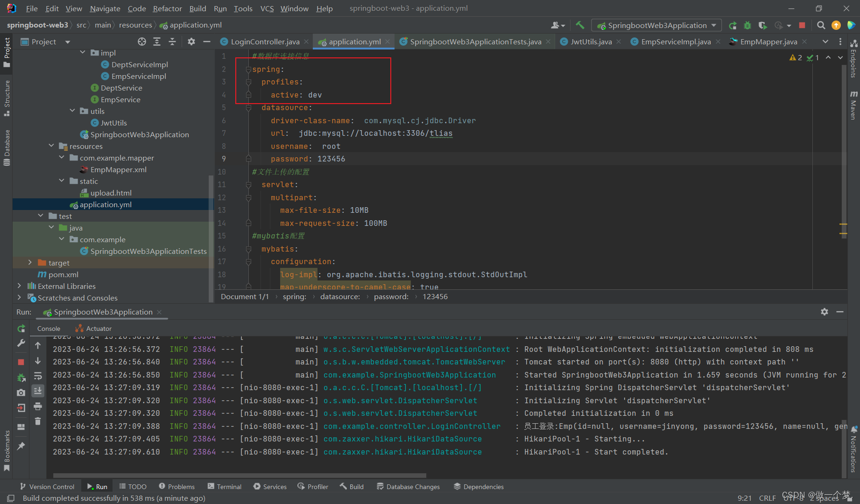Take a thread dump camera icon
Image resolution: width=860 pixels, height=504 pixels.
click(21, 392)
